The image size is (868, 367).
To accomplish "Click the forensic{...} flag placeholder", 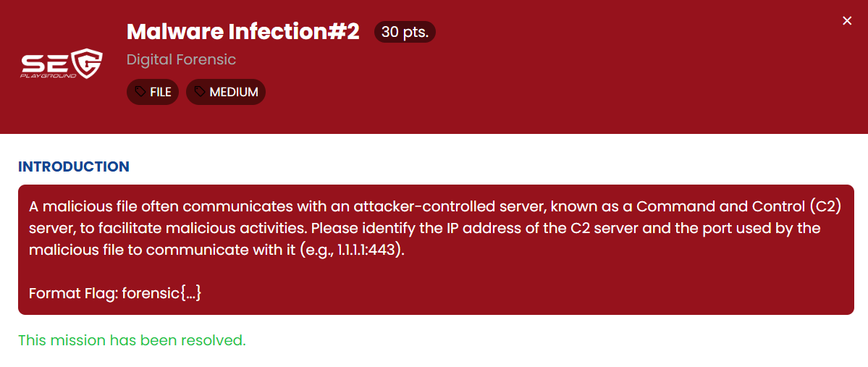I will pos(161,294).
